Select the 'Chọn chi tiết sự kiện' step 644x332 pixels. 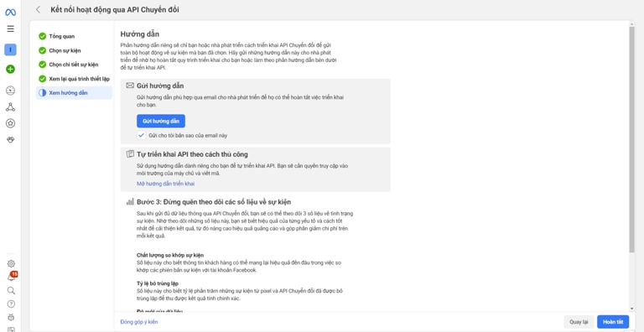pyautogui.click(x=74, y=65)
